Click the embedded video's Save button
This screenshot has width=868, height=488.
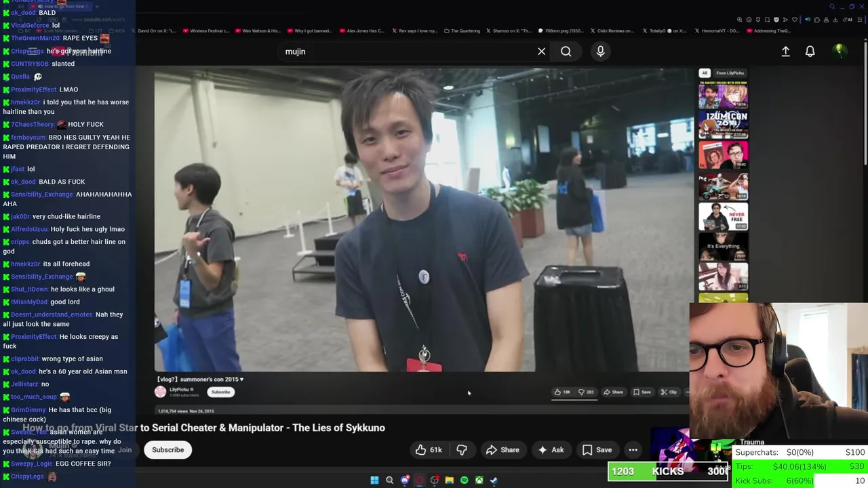click(x=642, y=392)
